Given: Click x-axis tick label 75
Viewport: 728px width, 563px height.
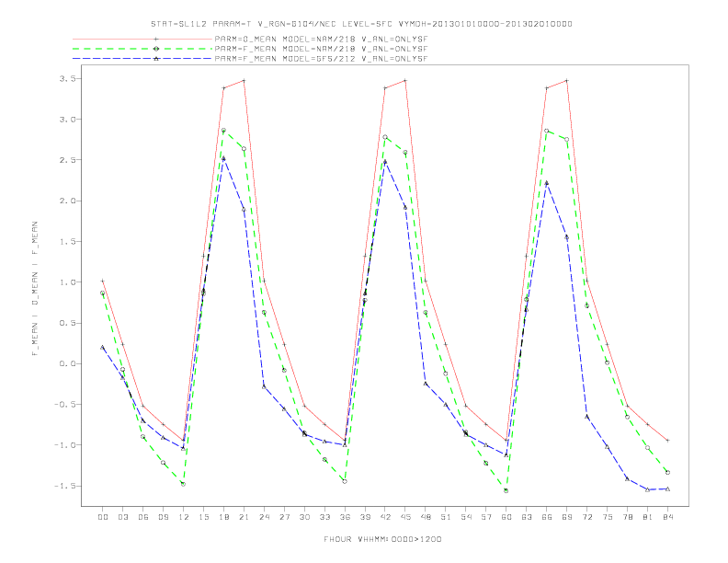Looking at the screenshot, I should (x=608, y=517).
